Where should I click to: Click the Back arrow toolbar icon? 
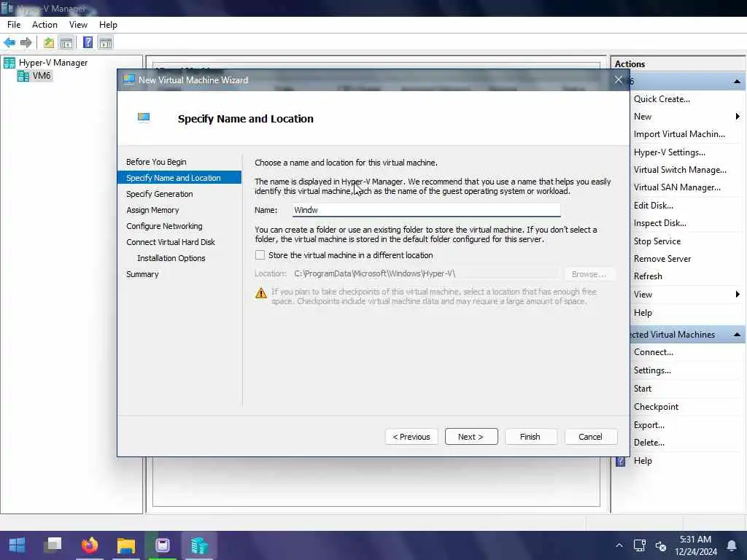[x=9, y=43]
